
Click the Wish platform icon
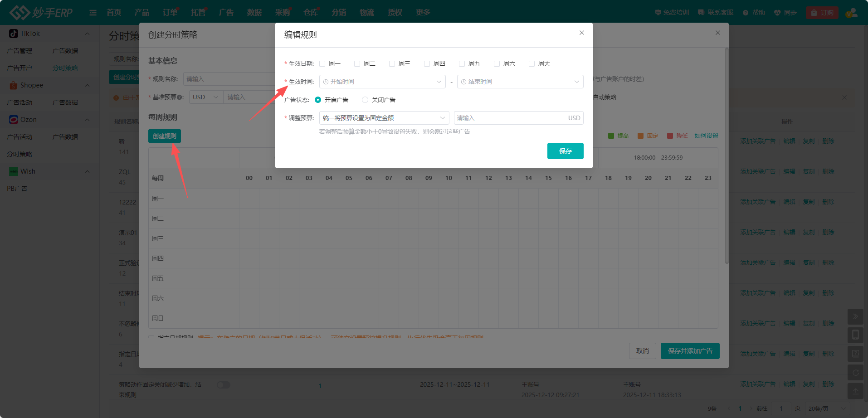[x=13, y=171]
